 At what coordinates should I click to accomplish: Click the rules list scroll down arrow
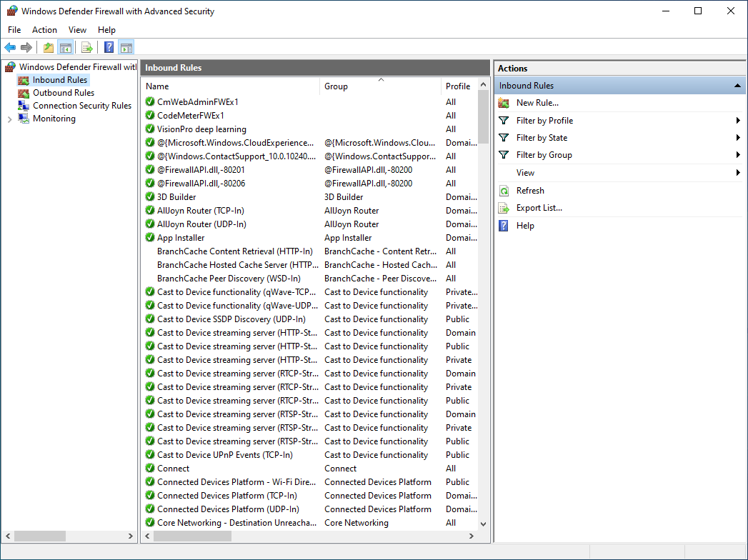[x=484, y=524]
